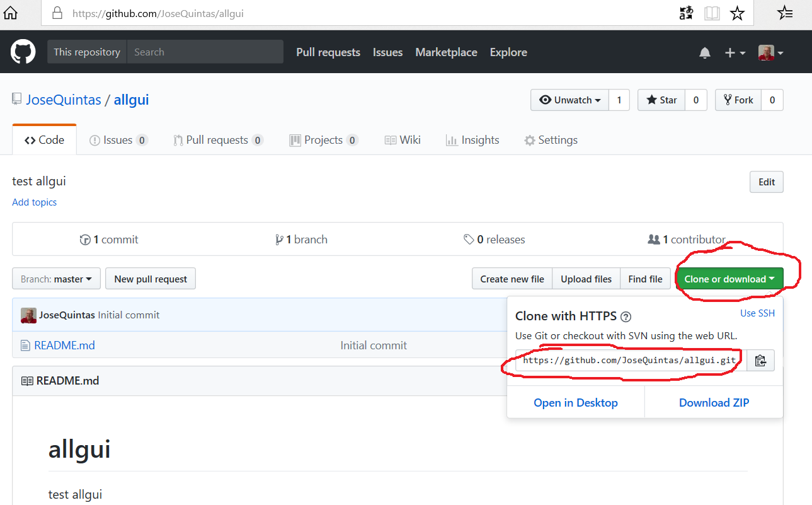View the 1 branch list
The image size is (812, 505).
click(301, 240)
